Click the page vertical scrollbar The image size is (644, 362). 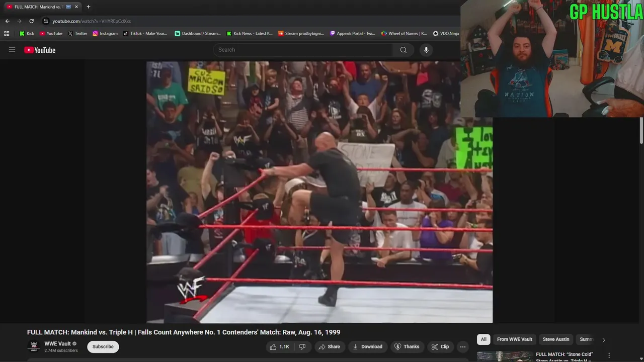641,131
